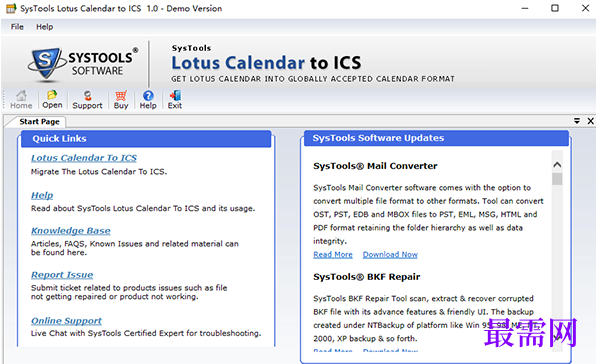Viewport: 596px width, 364px height.
Task: Click the Open folder toolbar icon
Action: pos(52,100)
